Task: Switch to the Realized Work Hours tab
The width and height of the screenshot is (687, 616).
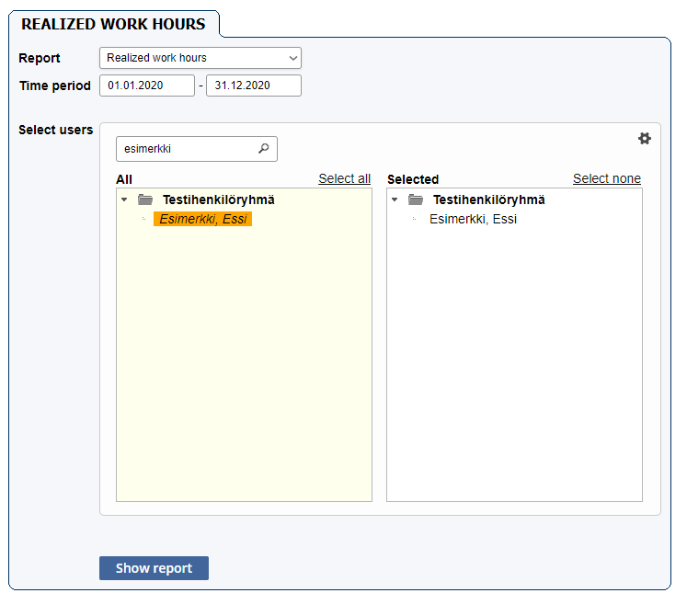Action: (x=113, y=24)
